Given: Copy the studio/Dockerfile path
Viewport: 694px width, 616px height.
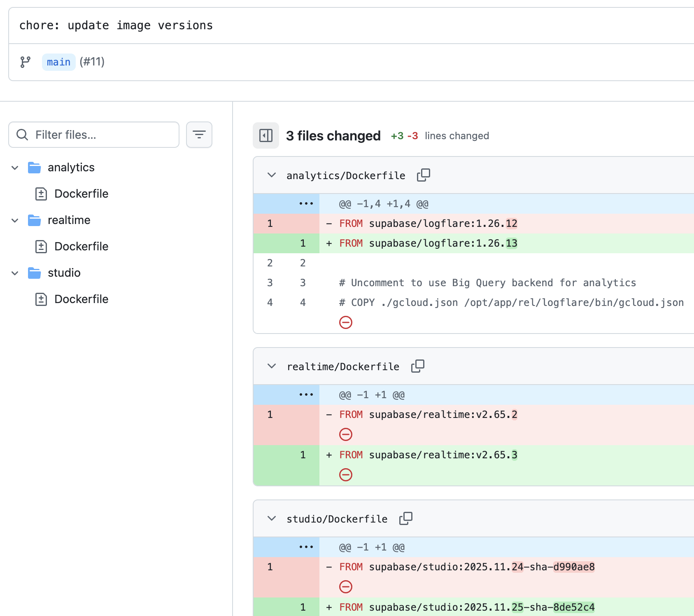Looking at the screenshot, I should pos(405,518).
